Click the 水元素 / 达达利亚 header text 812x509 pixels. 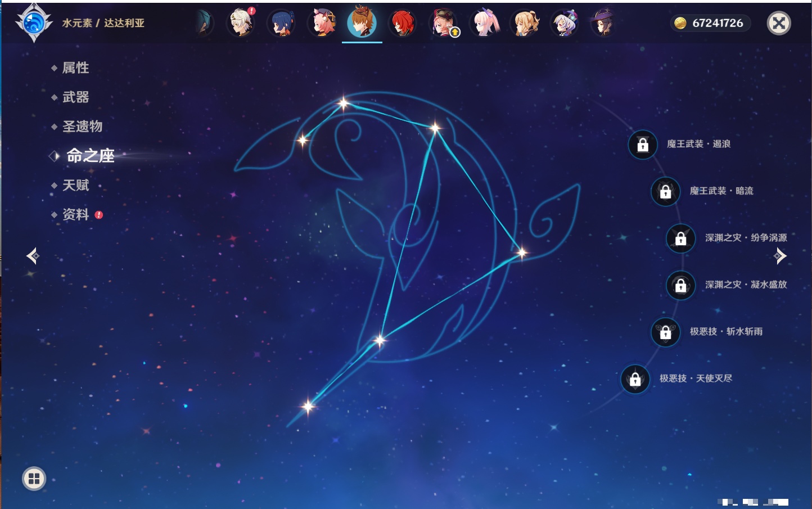pos(103,23)
